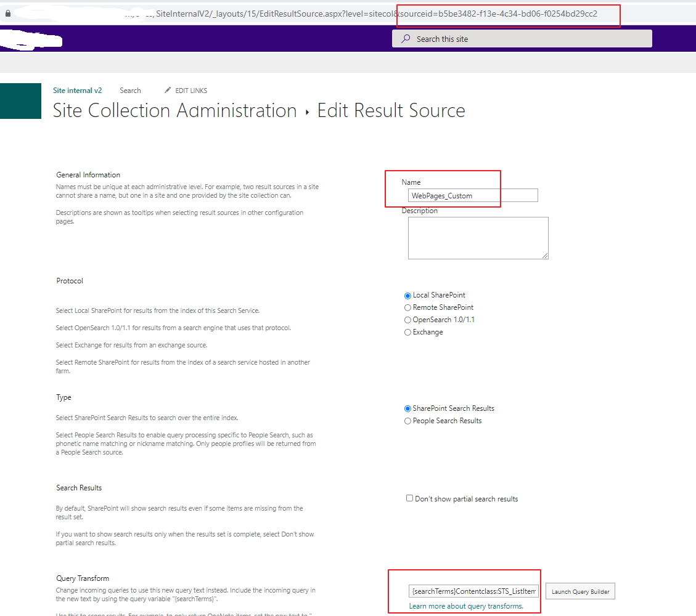696x616 pixels.
Task: Click Launch Query Builder
Action: 579,591
